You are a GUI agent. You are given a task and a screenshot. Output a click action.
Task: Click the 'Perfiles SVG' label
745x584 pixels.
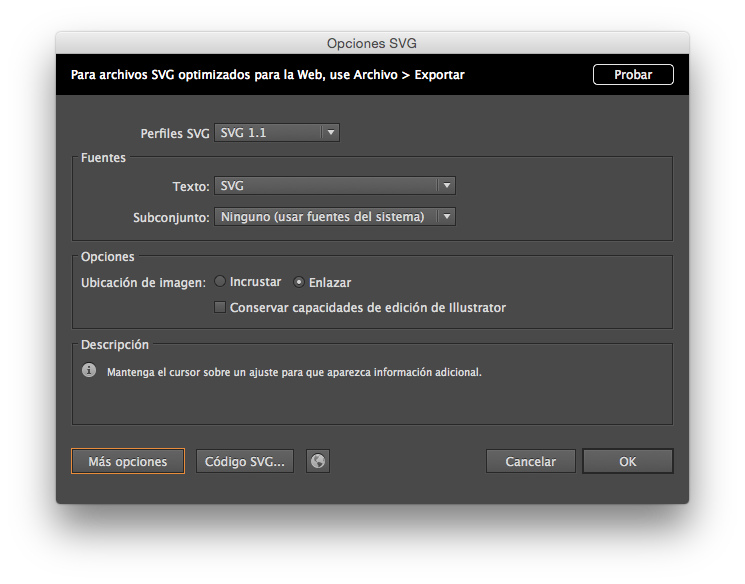point(175,134)
